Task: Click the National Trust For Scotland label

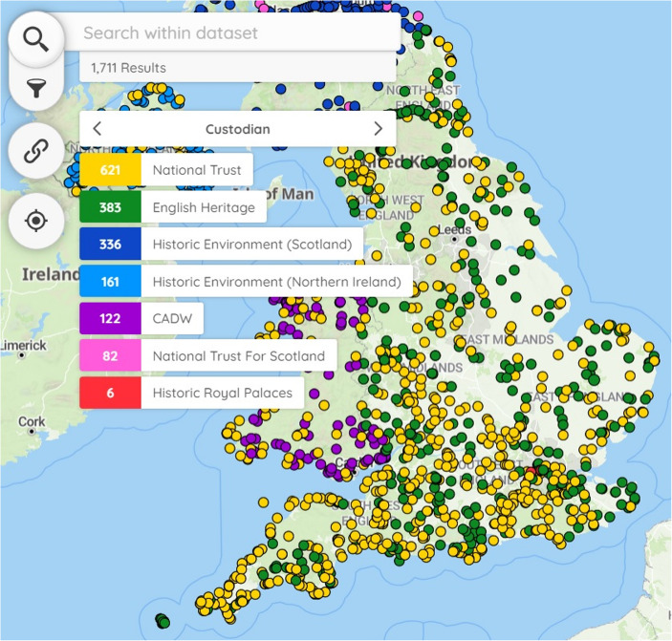Action: pos(239,355)
